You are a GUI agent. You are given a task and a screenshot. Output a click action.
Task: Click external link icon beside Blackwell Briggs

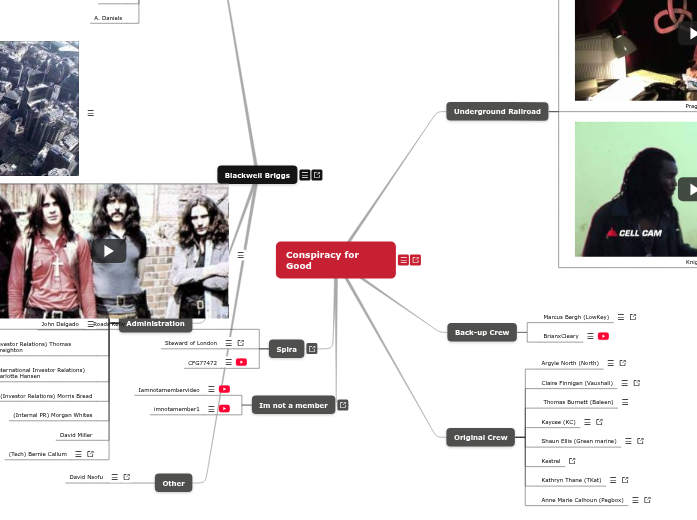[317, 175]
